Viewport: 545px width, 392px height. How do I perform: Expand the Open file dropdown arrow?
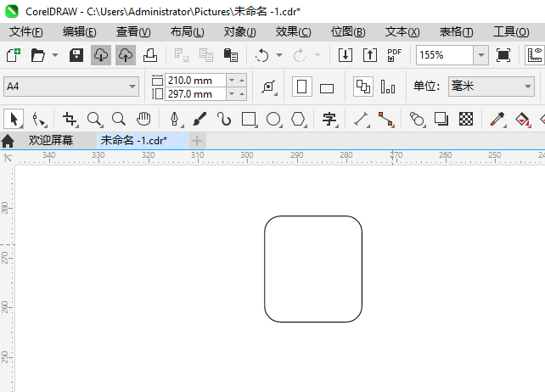pyautogui.click(x=55, y=55)
